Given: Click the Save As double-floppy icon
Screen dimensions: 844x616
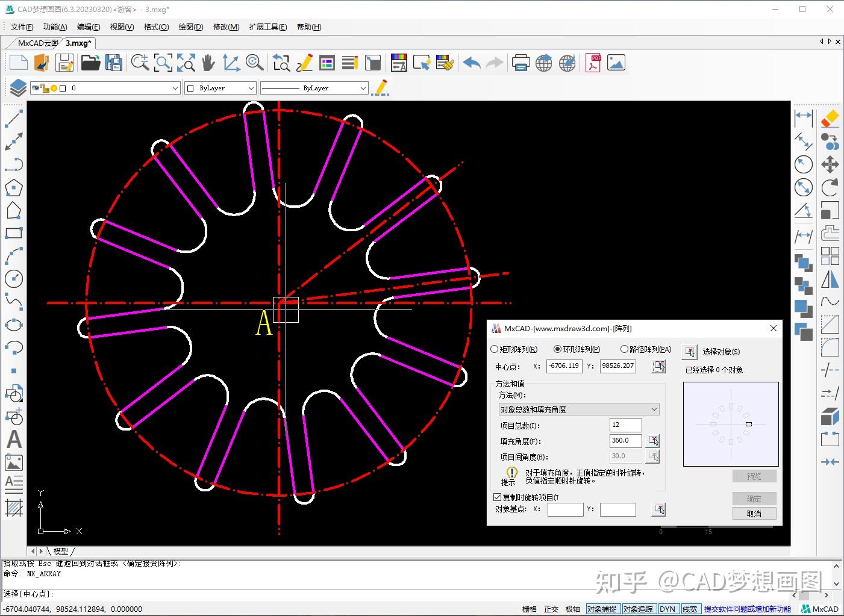Looking at the screenshot, I should [113, 63].
